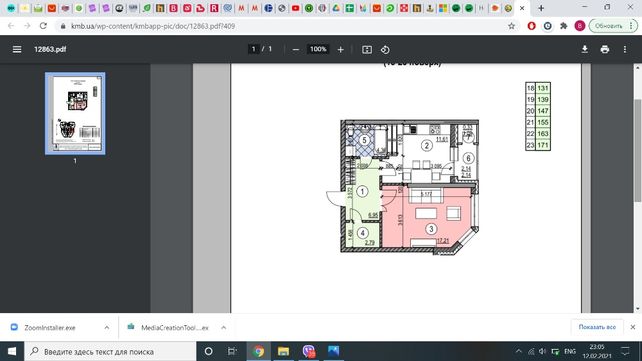642x361 pixels.
Task: Toggle the PDF sidebar menu icon
Action: [x=17, y=49]
